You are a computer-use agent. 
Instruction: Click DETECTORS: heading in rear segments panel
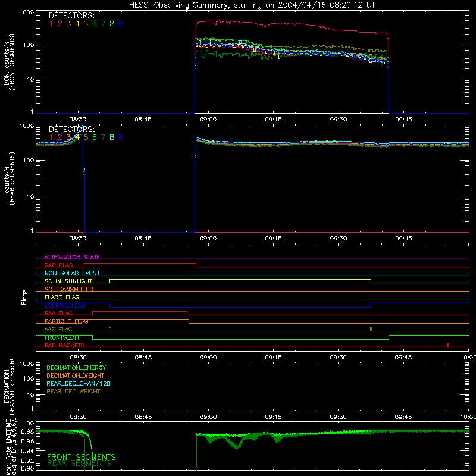(x=72, y=130)
